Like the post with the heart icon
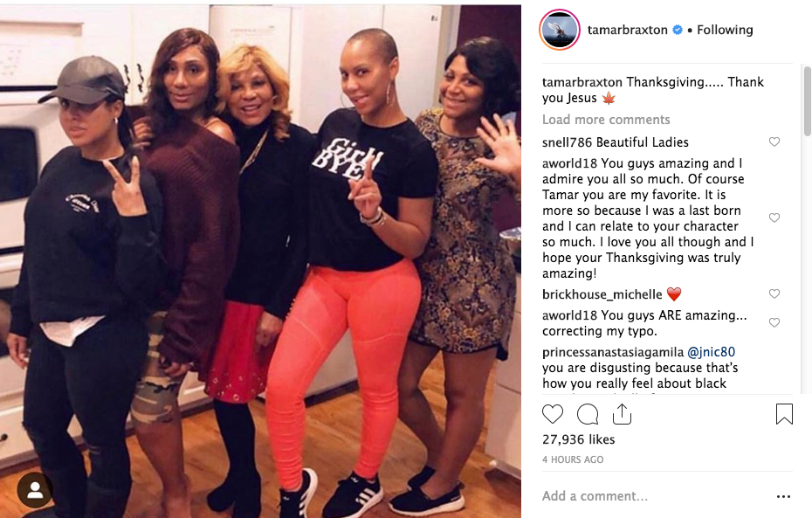812x518 pixels. coord(552,414)
